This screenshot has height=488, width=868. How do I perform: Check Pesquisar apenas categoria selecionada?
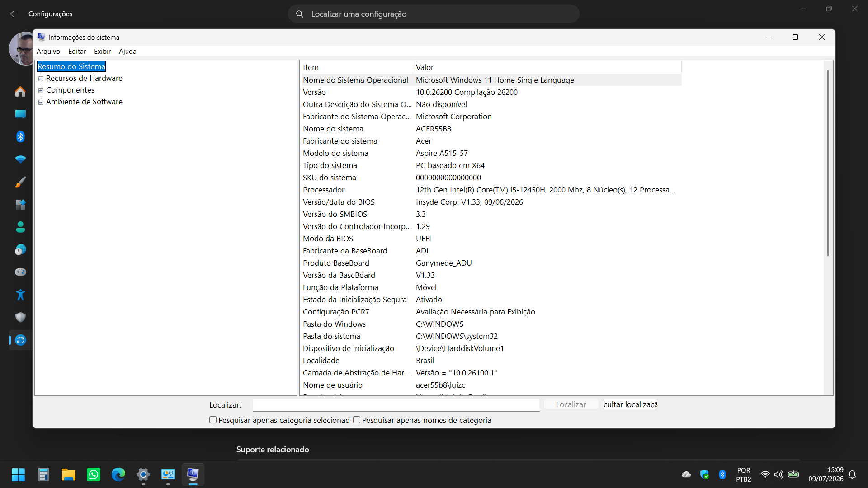tap(213, 420)
